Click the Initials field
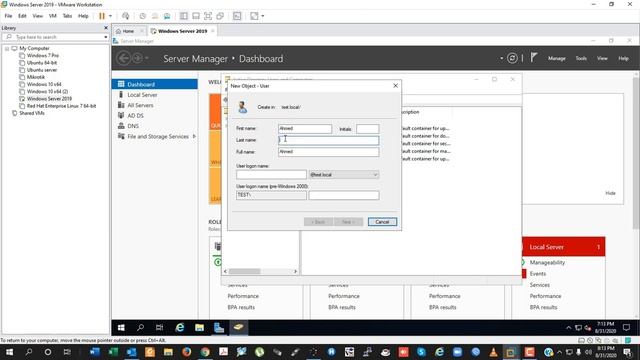 [x=367, y=129]
